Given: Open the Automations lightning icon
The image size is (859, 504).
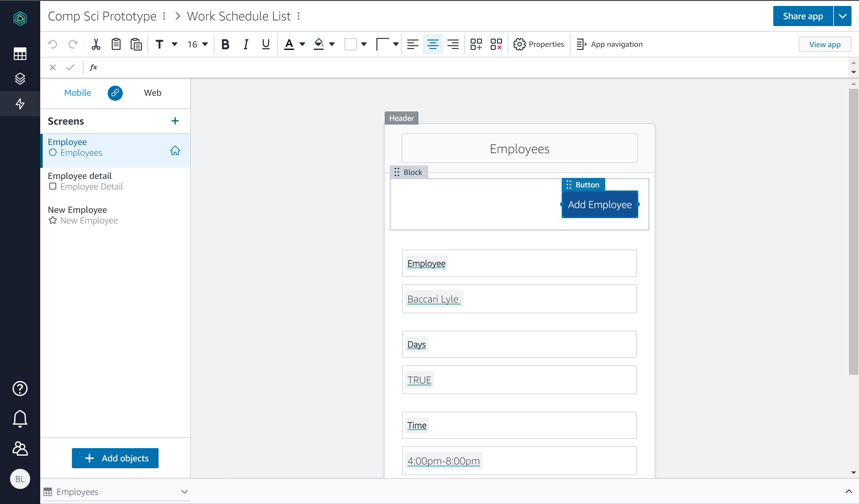Looking at the screenshot, I should pyautogui.click(x=19, y=104).
